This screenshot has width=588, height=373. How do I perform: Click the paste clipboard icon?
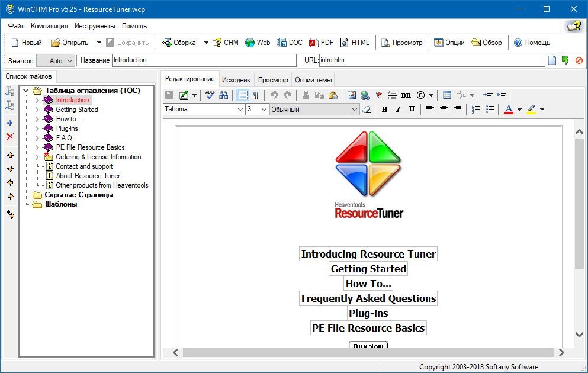click(333, 95)
